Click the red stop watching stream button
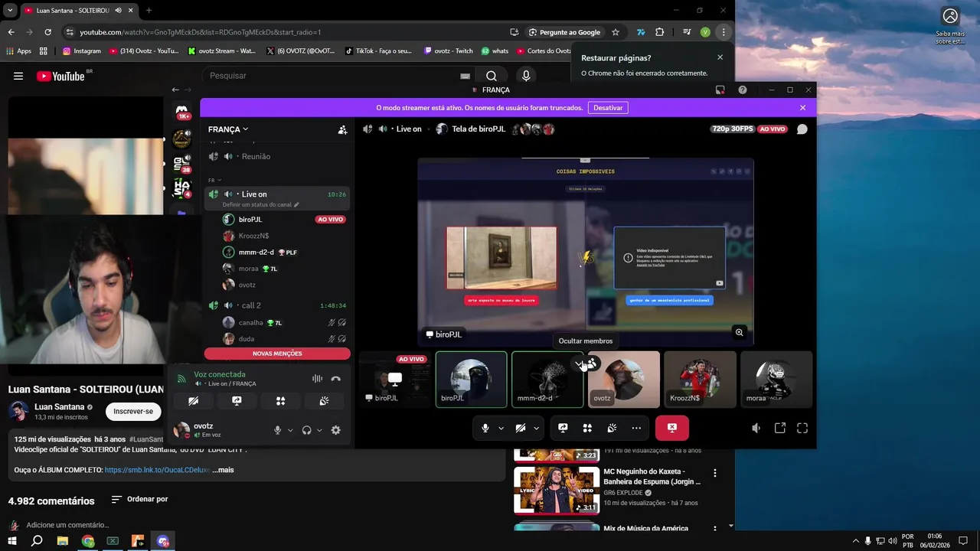 point(671,429)
